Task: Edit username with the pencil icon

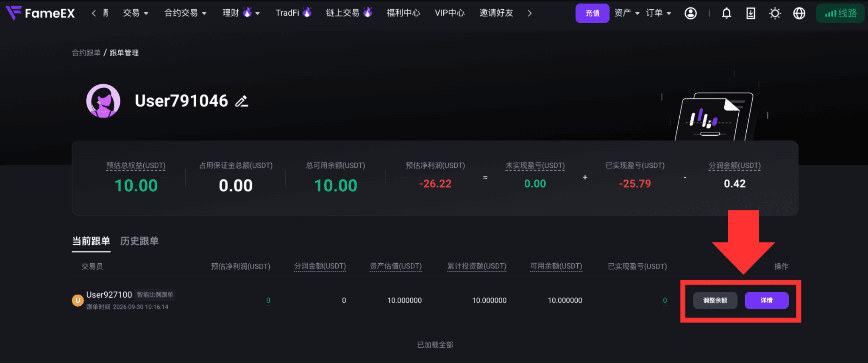Action: (242, 101)
